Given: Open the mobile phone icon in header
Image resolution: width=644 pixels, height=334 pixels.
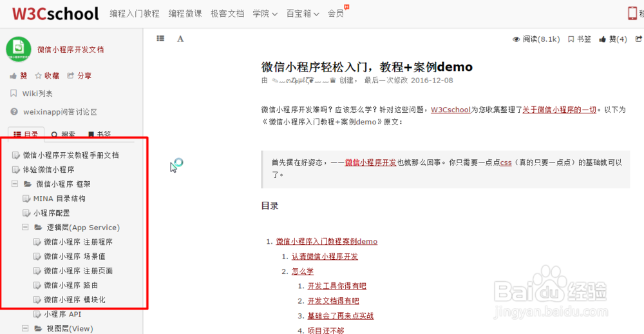Looking at the screenshot, I should coord(632,13).
